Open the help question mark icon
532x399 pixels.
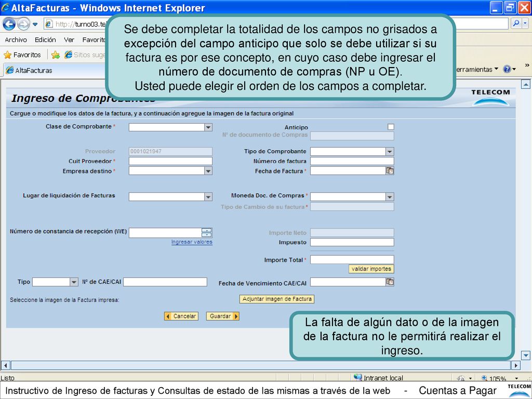pyautogui.click(x=507, y=69)
